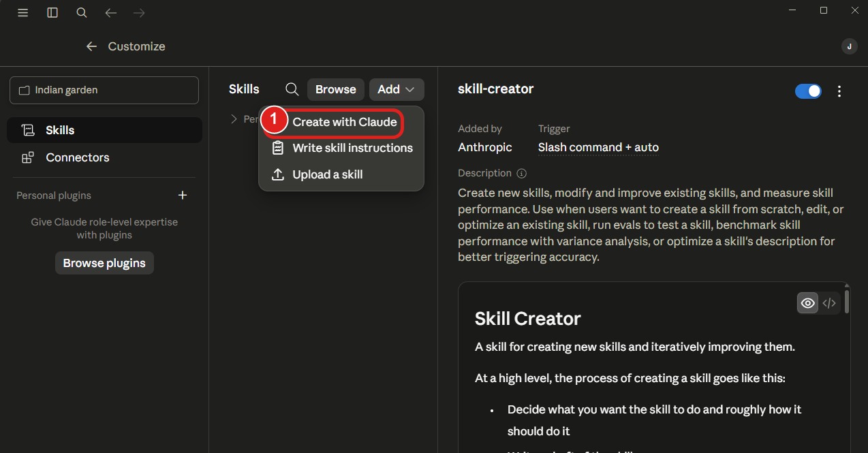
Task: Switch to rendered preview eye view
Action: coord(807,303)
